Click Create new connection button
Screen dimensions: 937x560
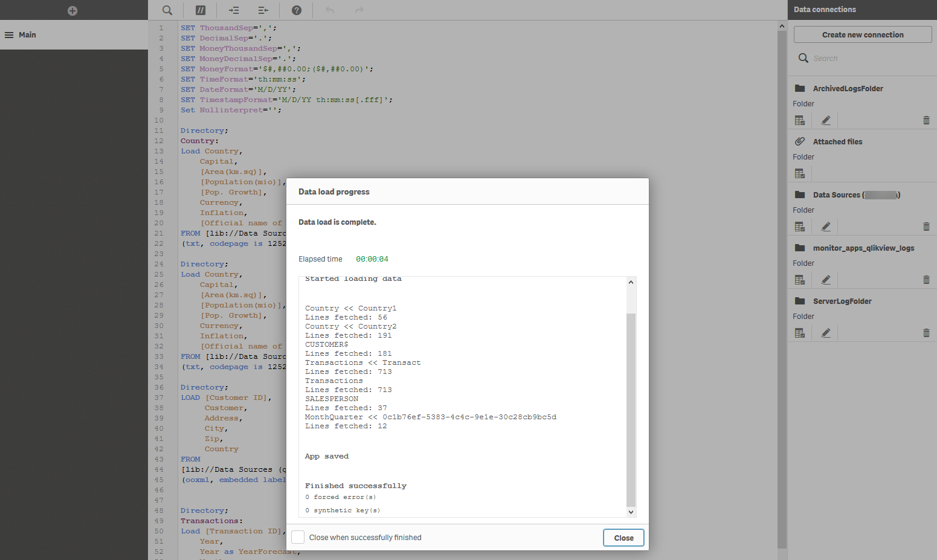(x=862, y=34)
